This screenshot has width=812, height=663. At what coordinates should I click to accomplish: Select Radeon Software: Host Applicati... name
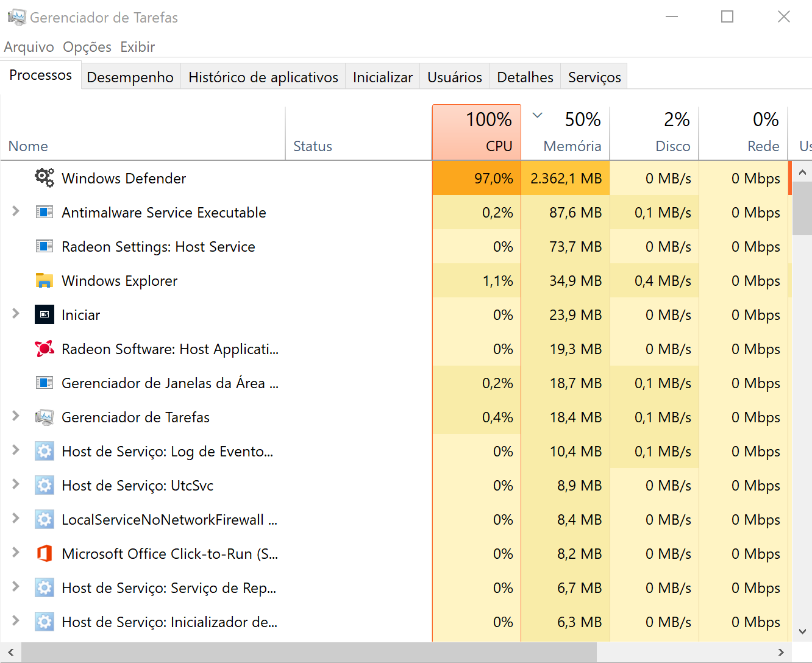170,349
